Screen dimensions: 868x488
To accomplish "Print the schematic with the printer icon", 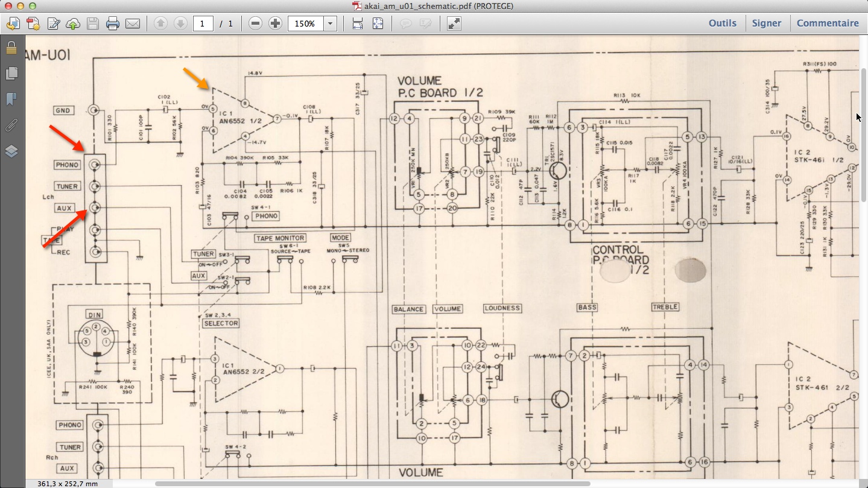I will pos(113,24).
